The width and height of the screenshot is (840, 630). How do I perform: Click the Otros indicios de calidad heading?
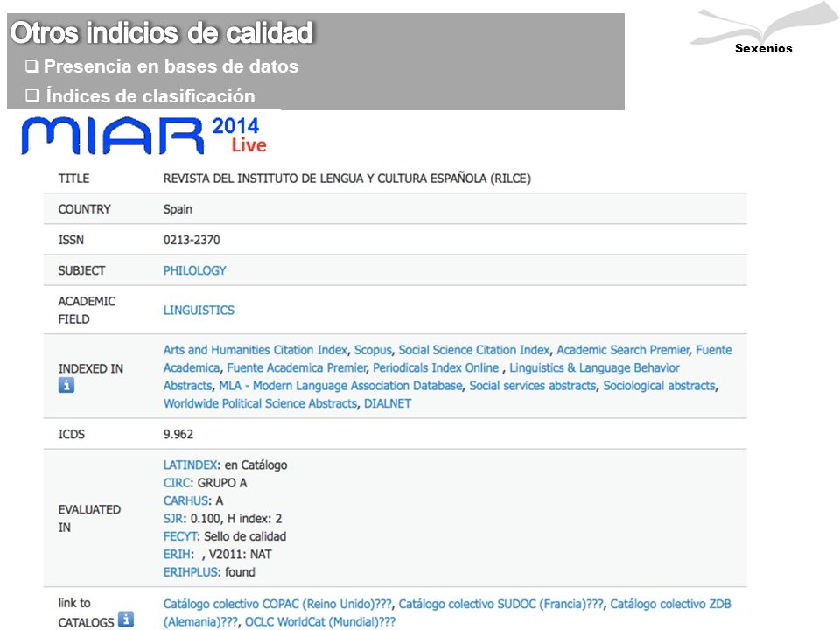(162, 32)
